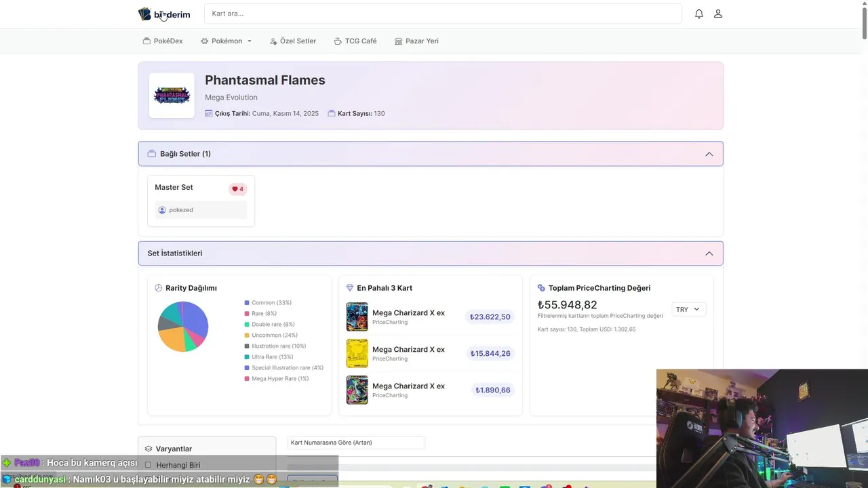868x488 pixels.
Task: Click Common (33%) legend swatch
Action: click(x=247, y=303)
